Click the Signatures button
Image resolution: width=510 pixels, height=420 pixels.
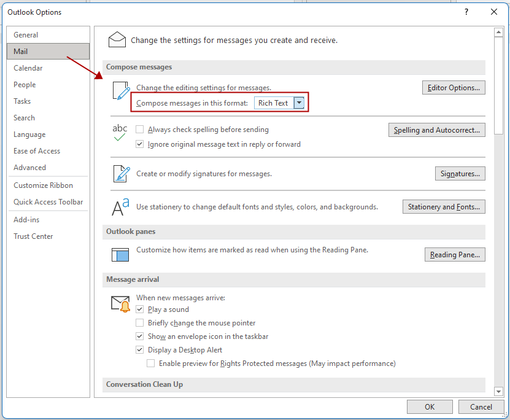click(460, 174)
